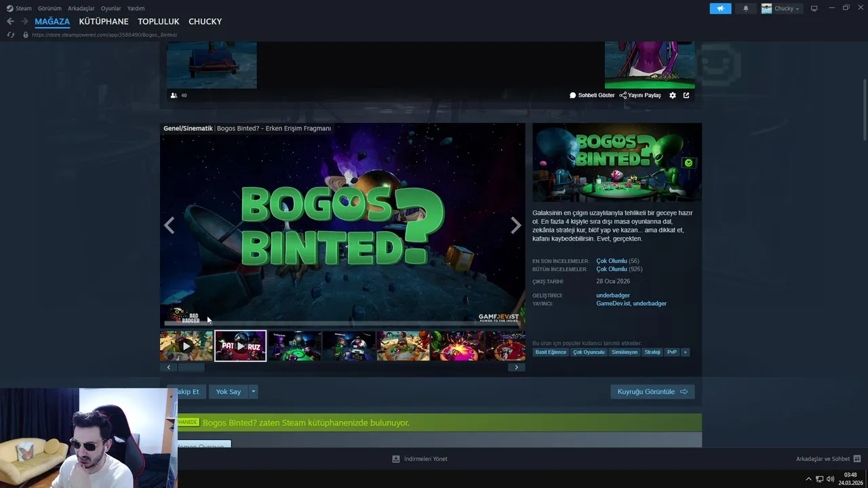Open broadcast settings gear
Screen dimensions: 868x488
(673, 96)
